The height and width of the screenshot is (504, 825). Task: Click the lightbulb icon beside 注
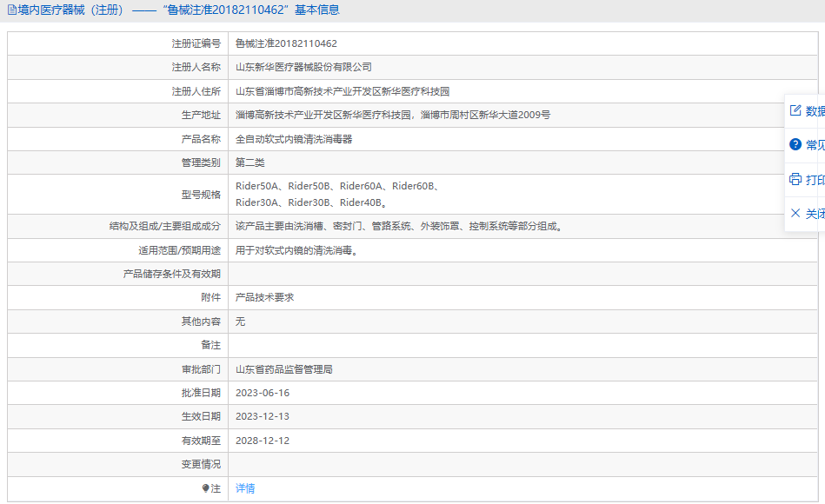coord(206,488)
